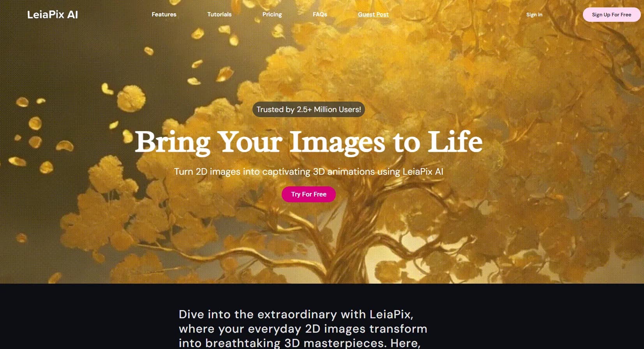The width and height of the screenshot is (644, 349).
Task: Click the word Bring in the headline
Action: pyautogui.click(x=173, y=142)
